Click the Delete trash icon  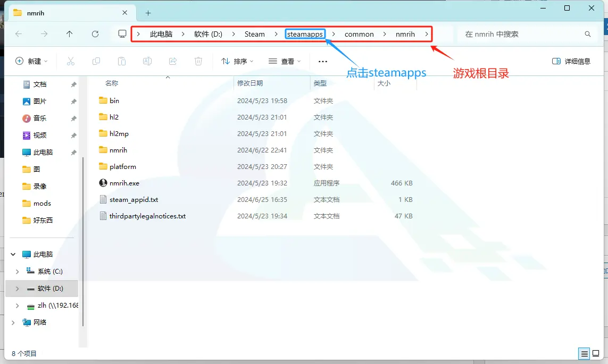(x=198, y=61)
